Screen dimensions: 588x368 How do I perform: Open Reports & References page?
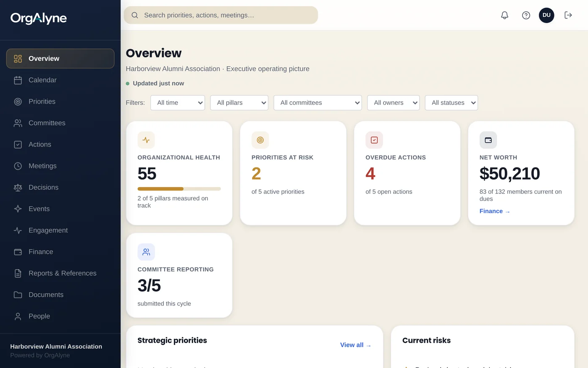pos(60,273)
